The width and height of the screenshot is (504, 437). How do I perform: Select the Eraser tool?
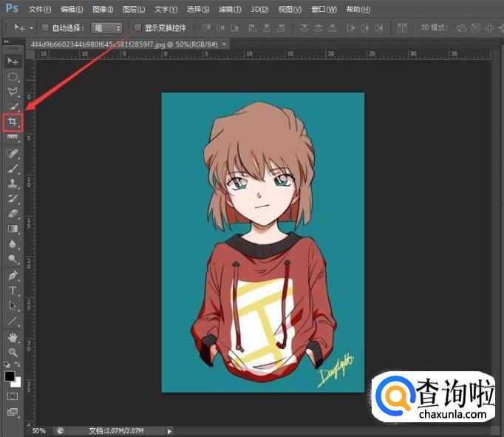click(x=13, y=214)
